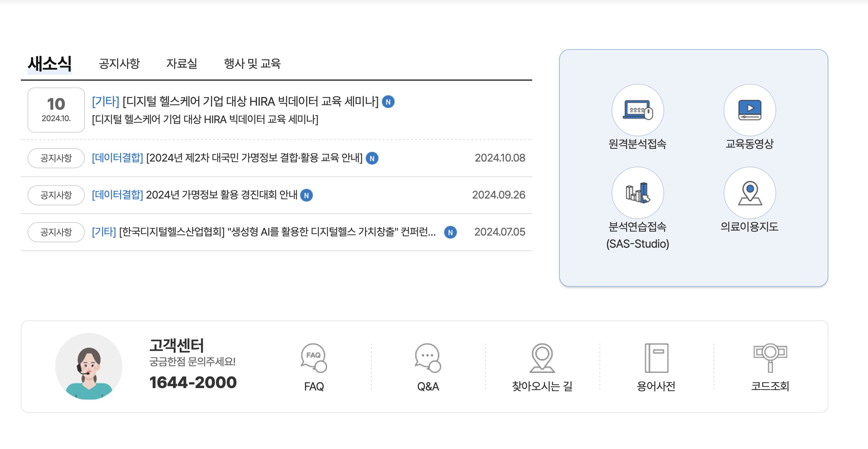This screenshot has width=868, height=449.
Task: Open the 의료이용지도 map pin icon
Action: (x=749, y=193)
